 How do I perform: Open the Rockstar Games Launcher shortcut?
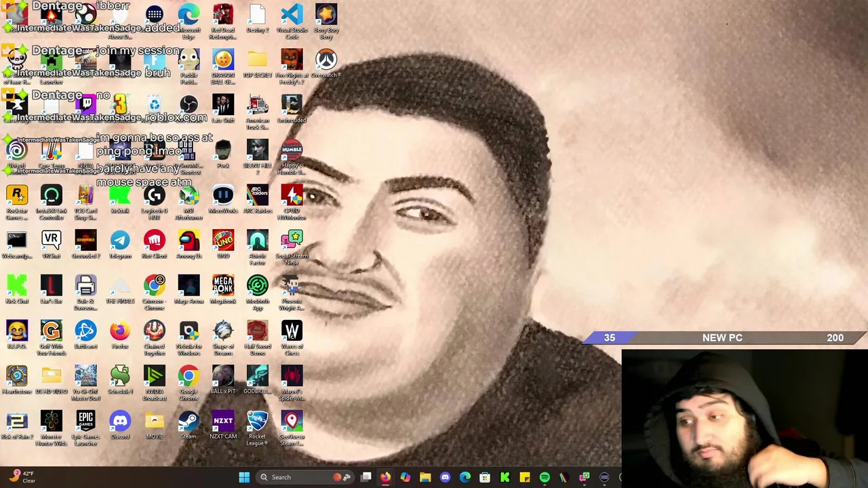coord(17,196)
